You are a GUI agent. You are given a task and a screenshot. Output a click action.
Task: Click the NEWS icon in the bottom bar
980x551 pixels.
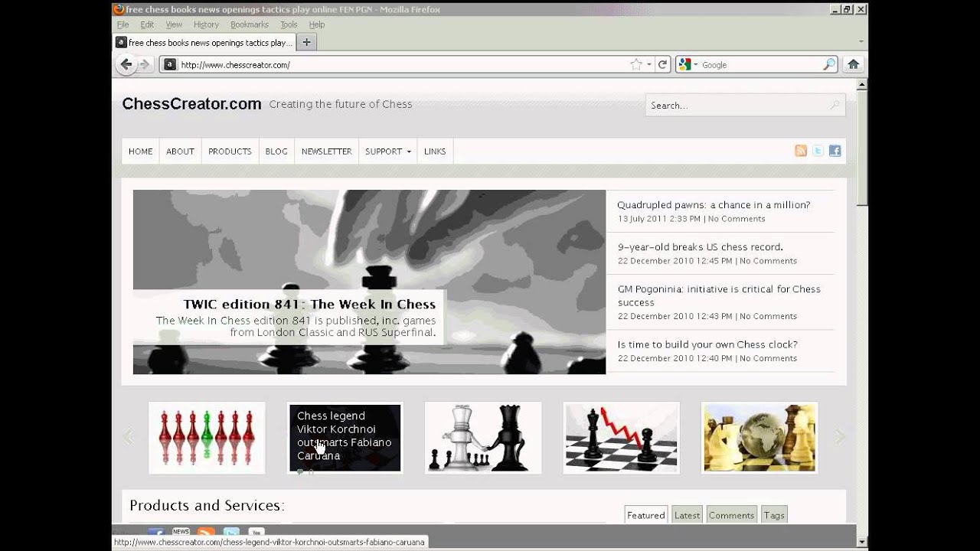tap(181, 532)
